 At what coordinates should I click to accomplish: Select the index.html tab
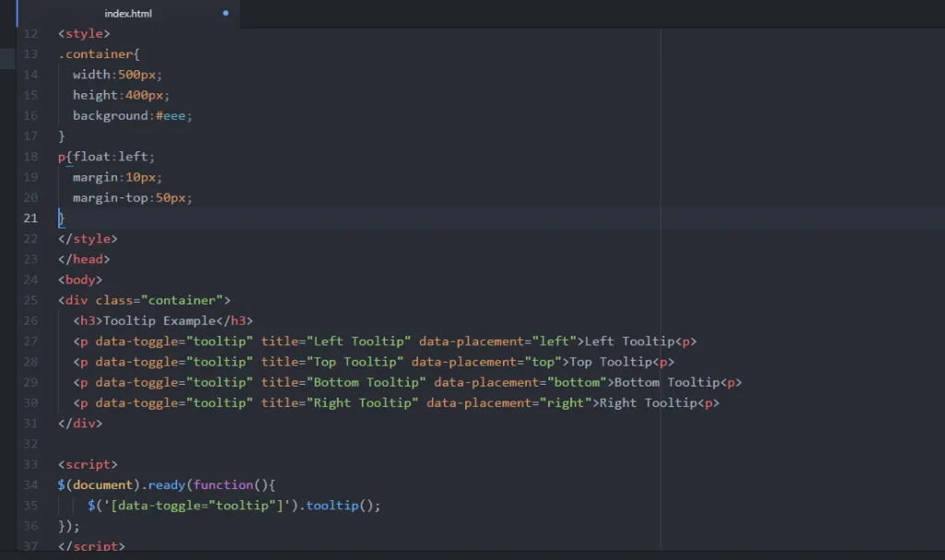tap(127, 13)
